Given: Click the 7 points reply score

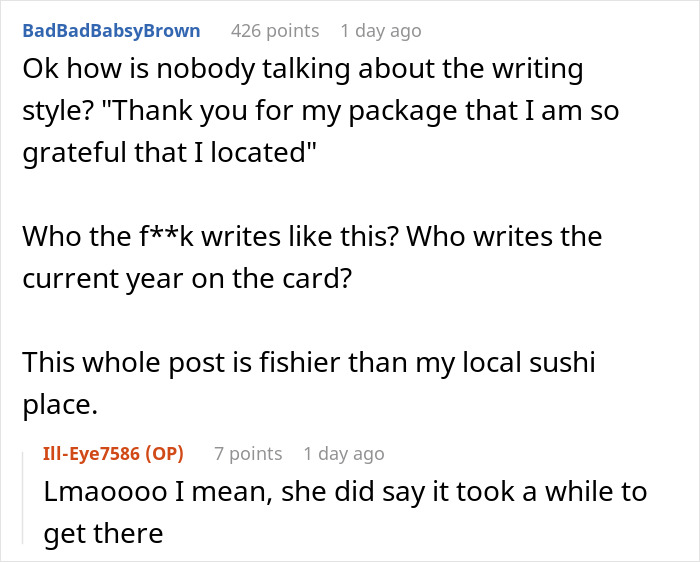Looking at the screenshot, I should [x=248, y=454].
